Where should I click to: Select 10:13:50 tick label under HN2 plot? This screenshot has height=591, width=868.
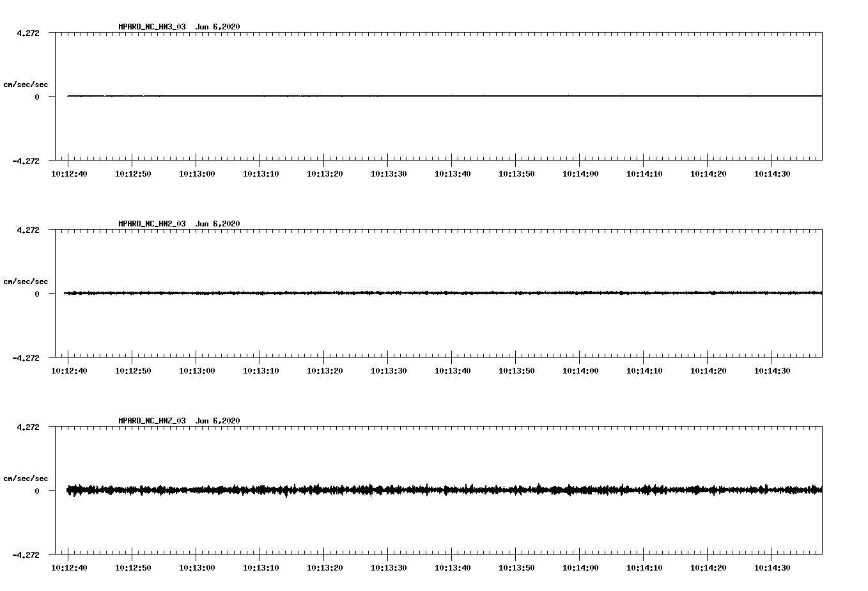pos(516,371)
